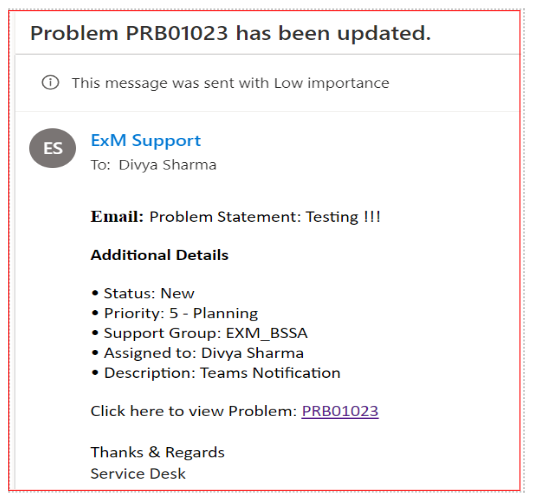Click the "To:" recipient label

pos(100,165)
